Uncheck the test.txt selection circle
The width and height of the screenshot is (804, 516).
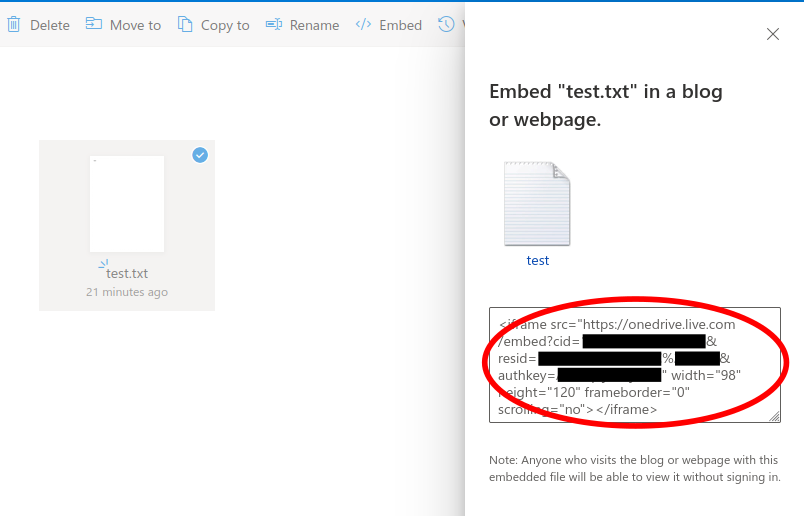200,155
